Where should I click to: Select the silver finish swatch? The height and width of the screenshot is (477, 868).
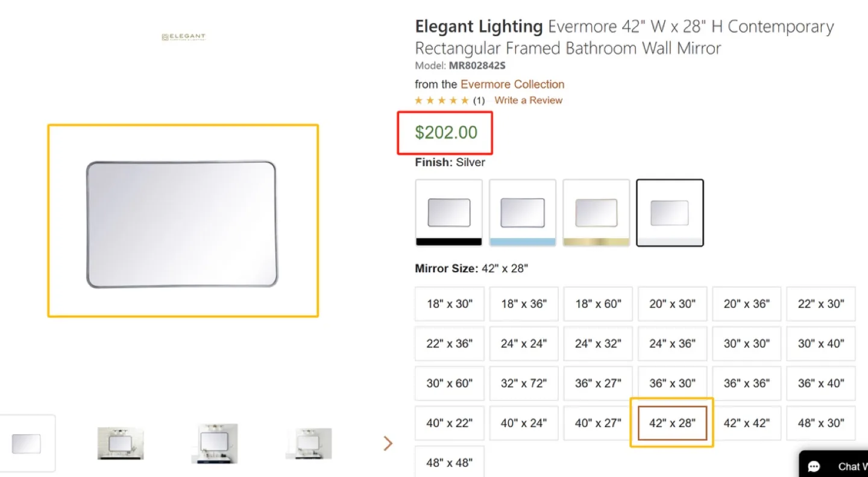point(670,213)
